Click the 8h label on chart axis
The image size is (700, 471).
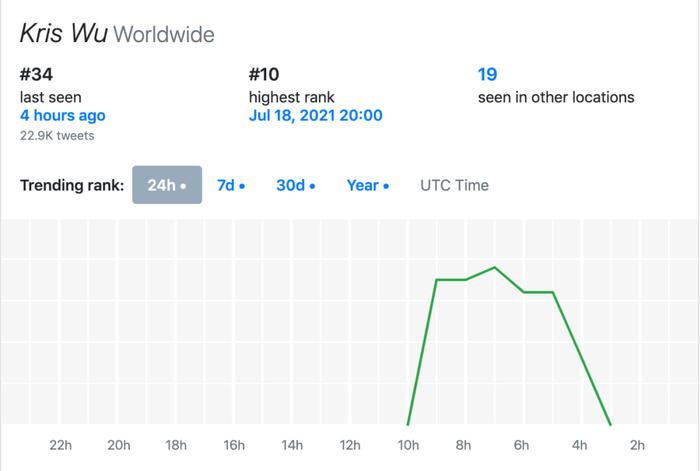pyautogui.click(x=463, y=445)
